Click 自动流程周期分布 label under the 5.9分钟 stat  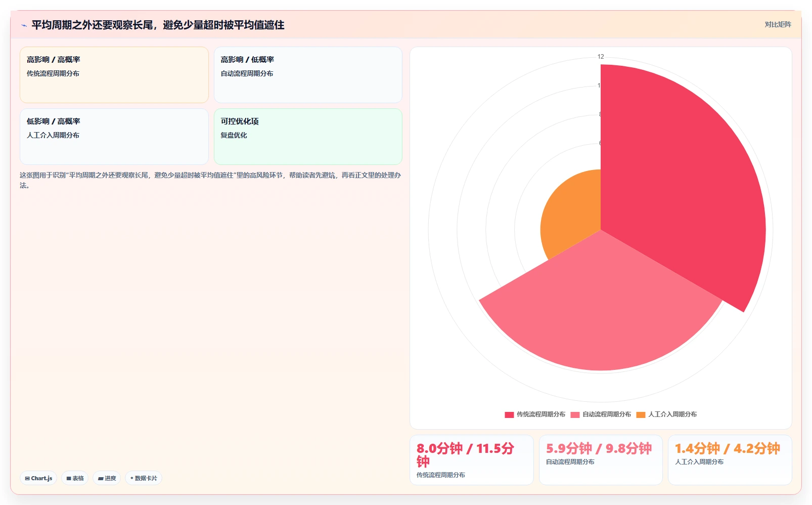coord(570,462)
